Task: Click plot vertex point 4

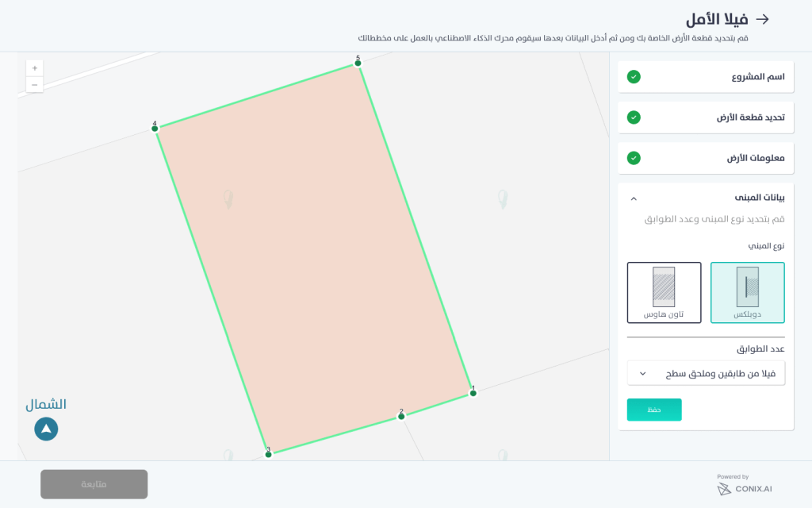Action: (155, 129)
